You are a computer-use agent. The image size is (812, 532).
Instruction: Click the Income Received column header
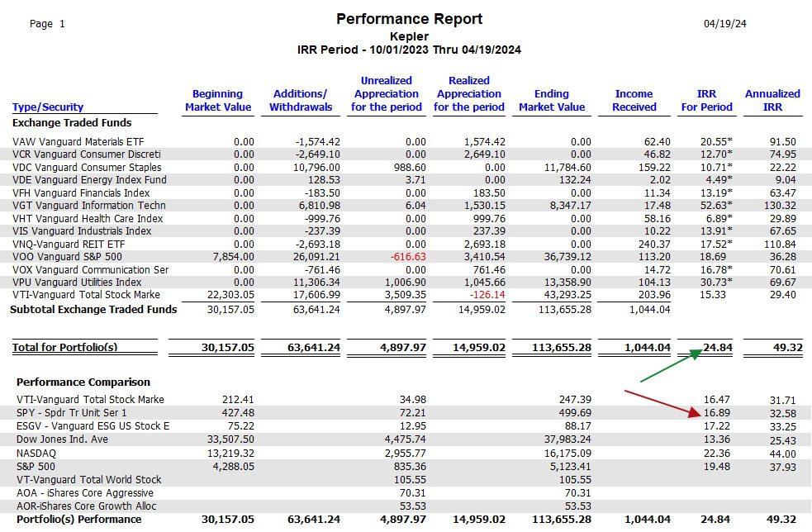(634, 101)
